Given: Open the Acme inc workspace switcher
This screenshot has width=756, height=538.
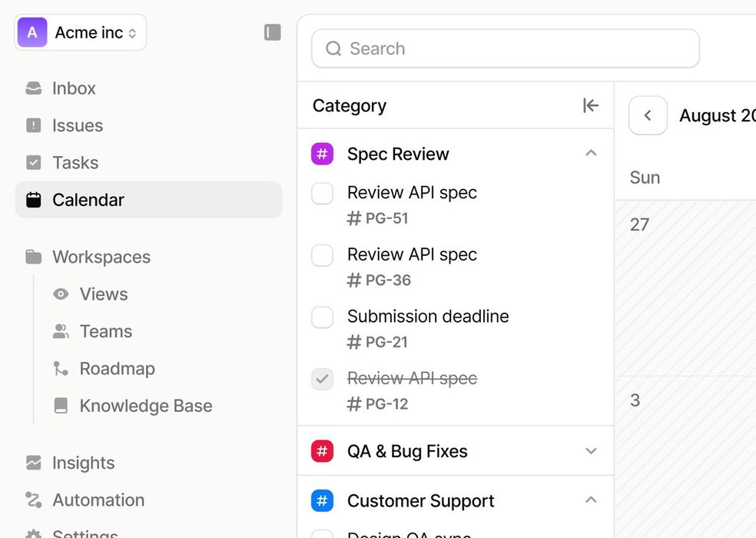Looking at the screenshot, I should click(x=81, y=32).
